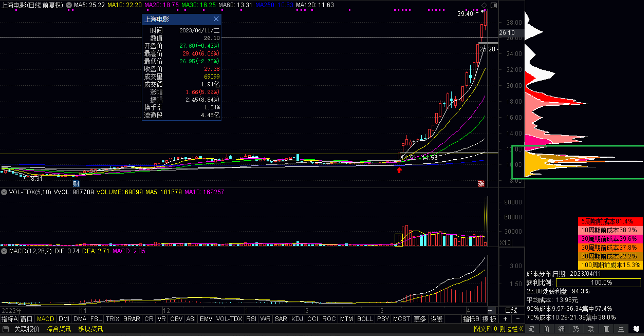
Task: Select the 联 sidebar tab
Action: click(591, 329)
